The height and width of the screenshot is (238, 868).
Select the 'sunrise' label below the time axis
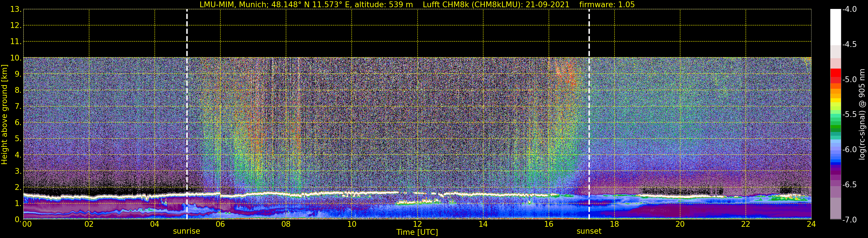pos(186,231)
